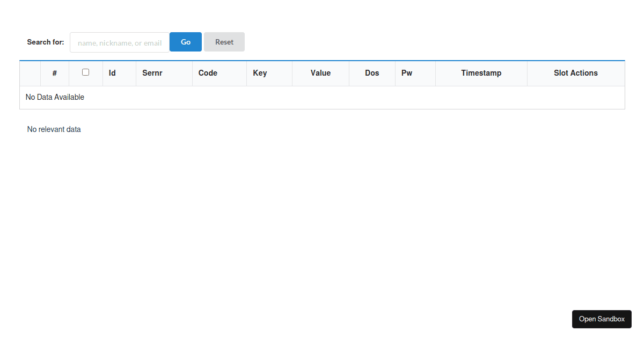Open the Sandbox via bottom-right button
Screen dimensions: 644x338
[602, 319]
